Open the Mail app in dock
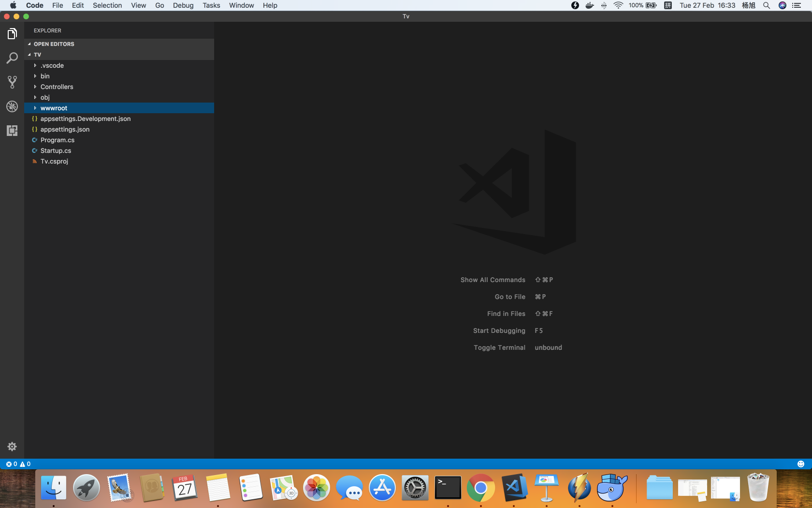The height and width of the screenshot is (508, 812). point(119,488)
